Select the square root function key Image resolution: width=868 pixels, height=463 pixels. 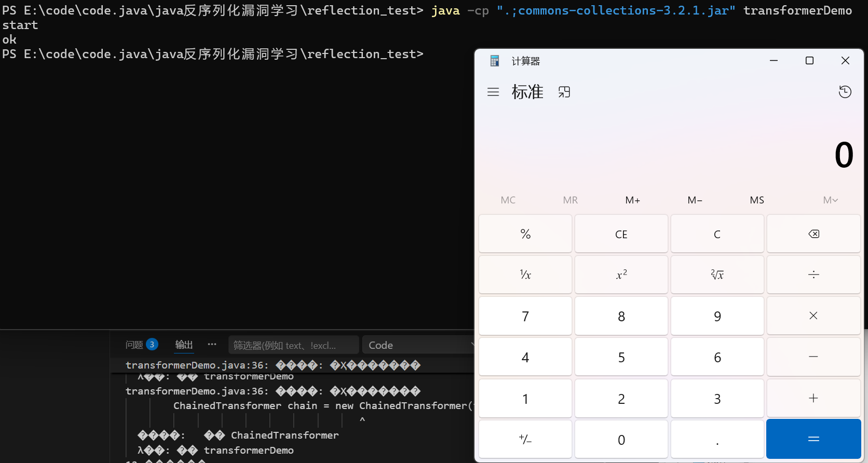coord(717,275)
